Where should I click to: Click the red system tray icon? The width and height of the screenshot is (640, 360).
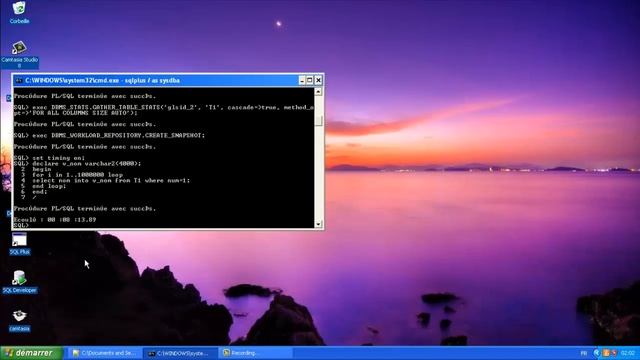(614, 353)
